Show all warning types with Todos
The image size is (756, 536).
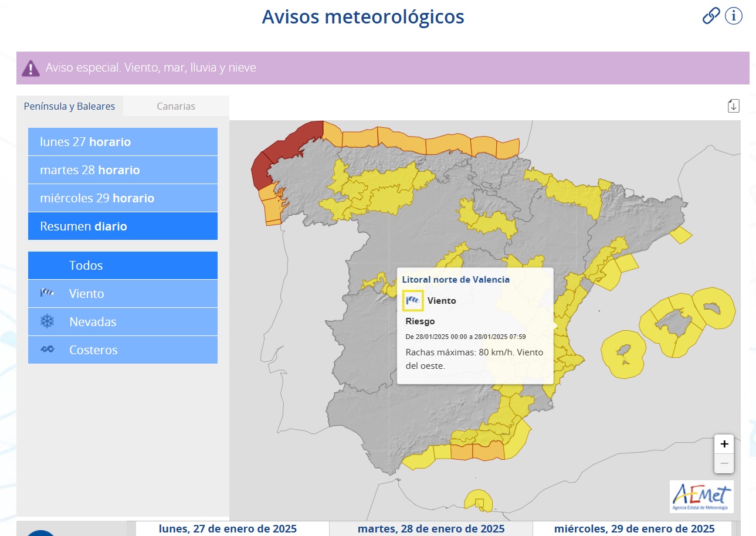(x=123, y=265)
